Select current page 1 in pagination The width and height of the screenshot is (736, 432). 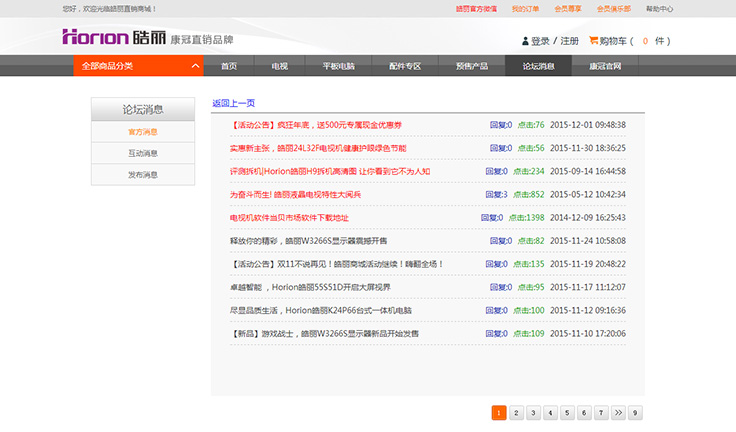pos(499,413)
